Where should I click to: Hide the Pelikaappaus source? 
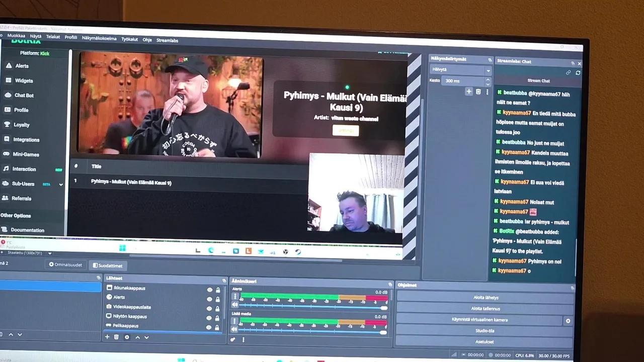click(210, 327)
